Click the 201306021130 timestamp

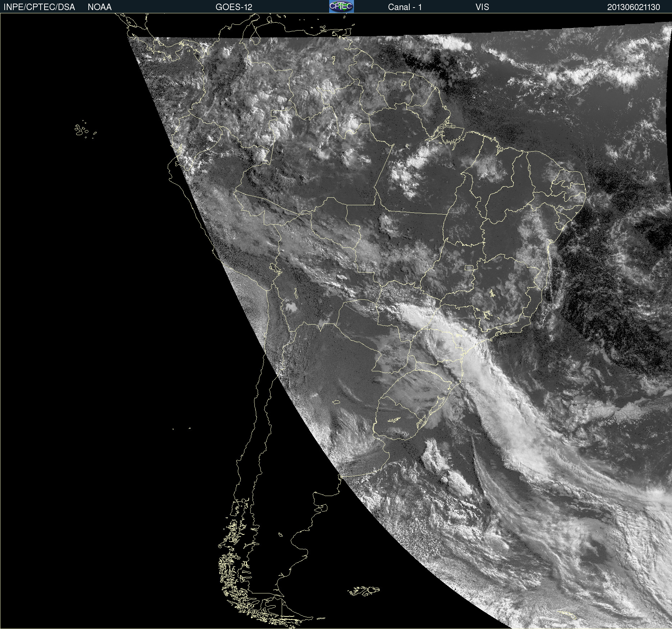[634, 7]
